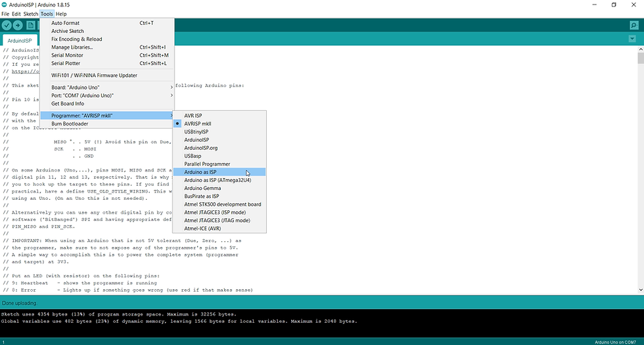Image resolution: width=644 pixels, height=345 pixels.
Task: Choose Arduino Gemma programmer
Action: pos(219,188)
